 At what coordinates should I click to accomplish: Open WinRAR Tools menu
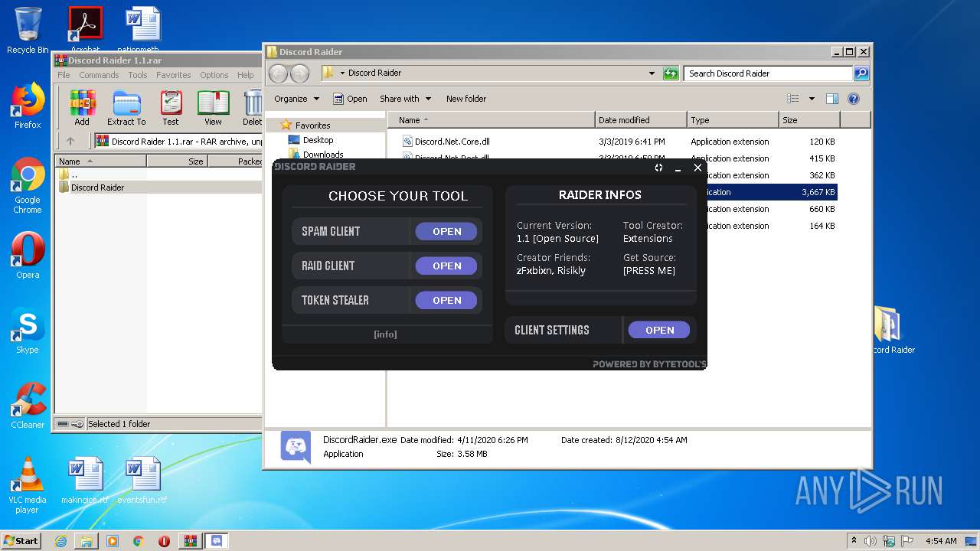click(138, 75)
